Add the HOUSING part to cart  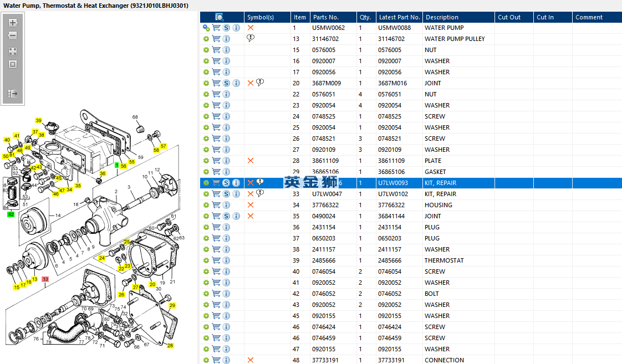[x=216, y=205]
